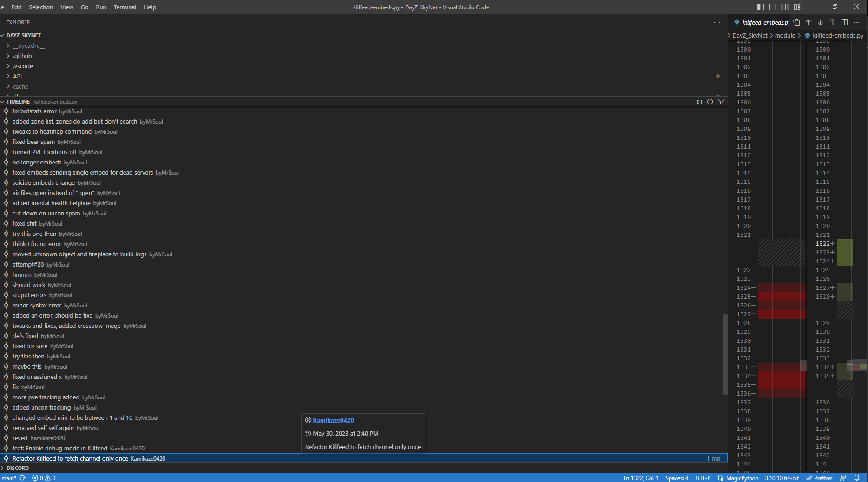
Task: Click the Prettier status bar item
Action: coord(819,478)
